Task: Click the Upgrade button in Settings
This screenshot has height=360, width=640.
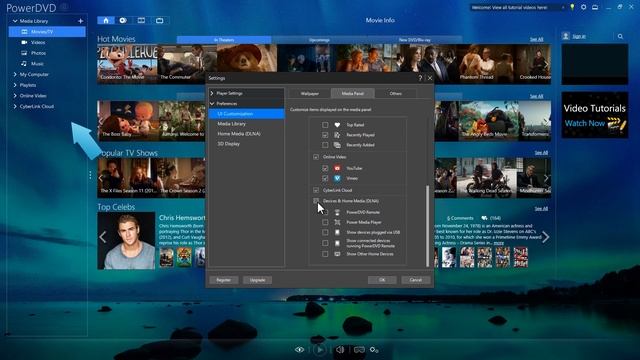Action: click(258, 280)
